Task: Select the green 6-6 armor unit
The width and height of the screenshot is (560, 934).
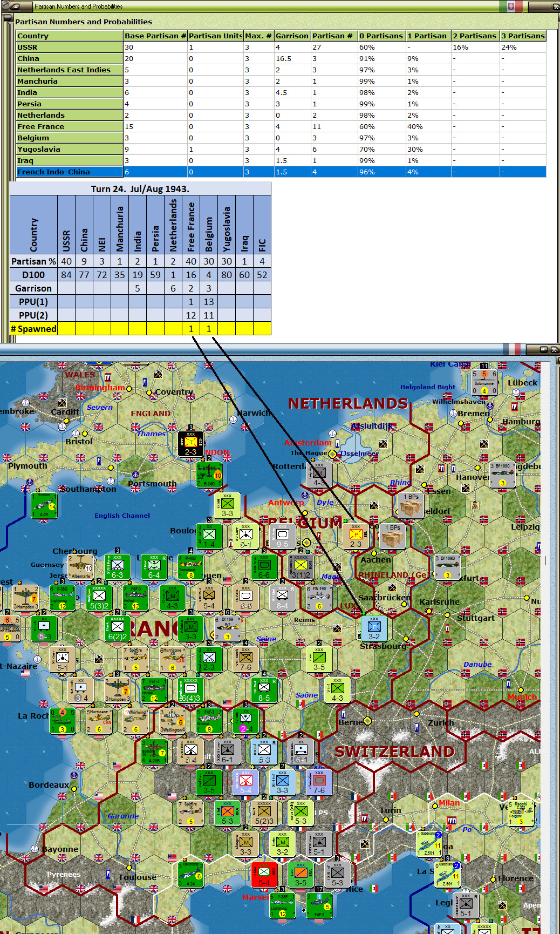Action: point(264,567)
